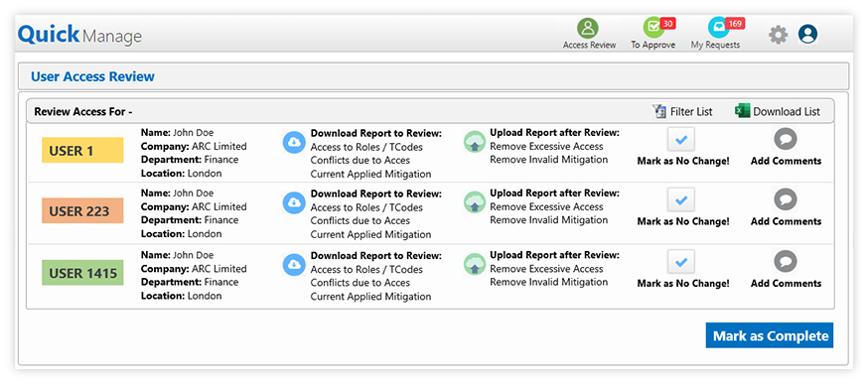Upload reviewed report for USER 1415
Screen dimensions: 868x384
[x=475, y=265]
